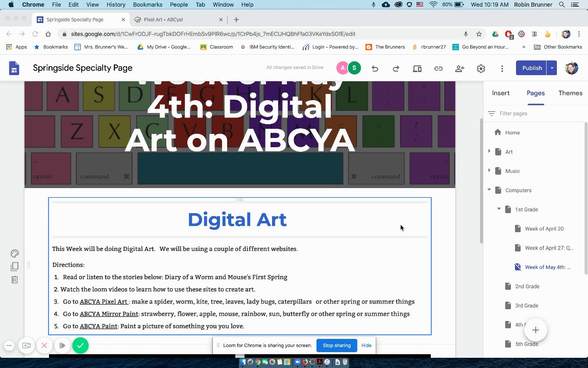
Task: Select Week of April 20 page
Action: click(544, 228)
